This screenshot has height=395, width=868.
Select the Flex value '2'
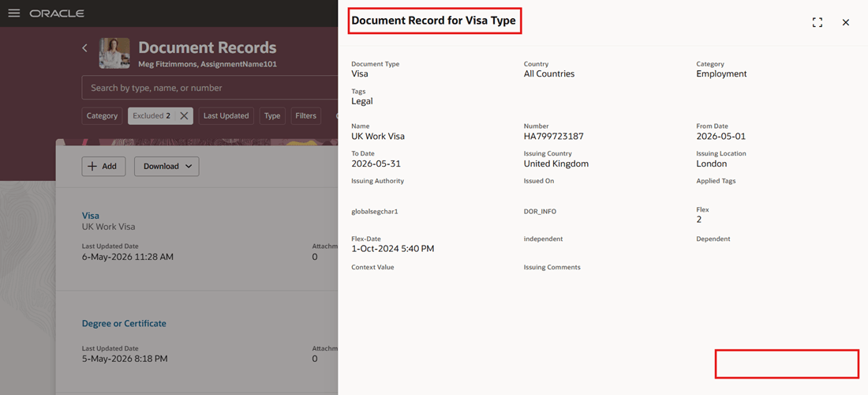click(x=699, y=220)
